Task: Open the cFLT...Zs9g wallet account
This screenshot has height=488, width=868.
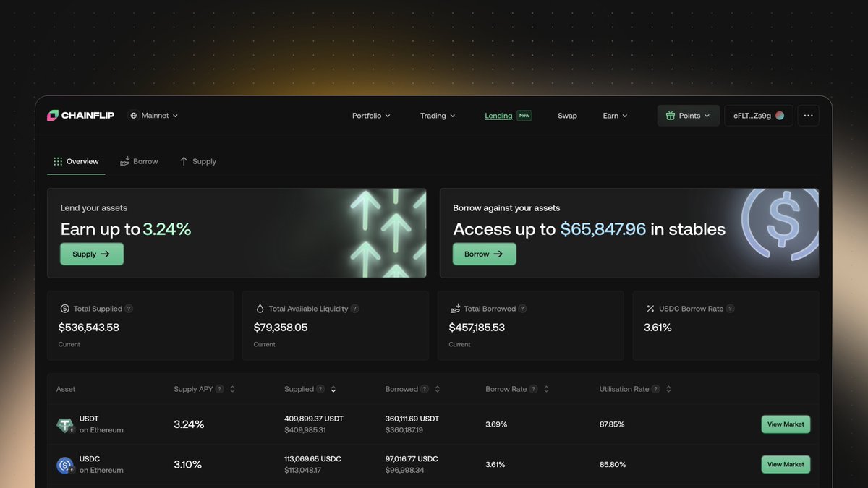Action: point(758,116)
